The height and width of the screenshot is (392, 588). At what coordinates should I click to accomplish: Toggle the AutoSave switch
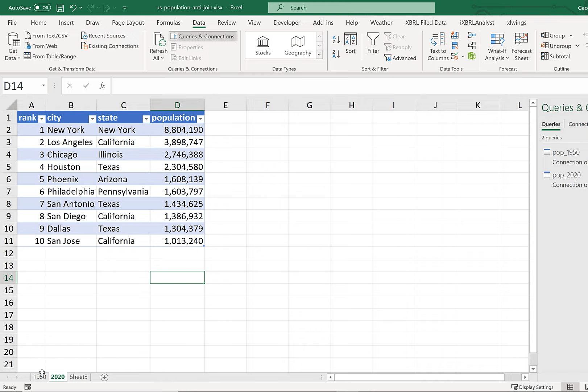(x=42, y=7)
